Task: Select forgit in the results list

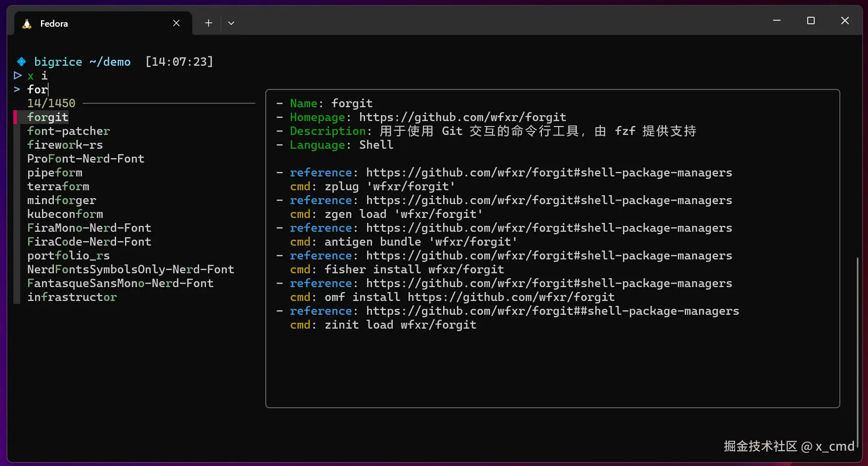Action: point(48,117)
